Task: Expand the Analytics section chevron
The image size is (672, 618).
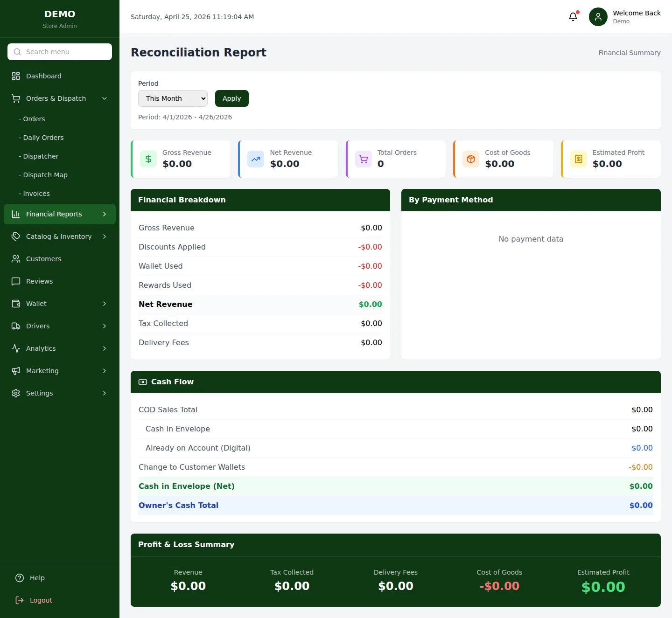Action: click(105, 348)
